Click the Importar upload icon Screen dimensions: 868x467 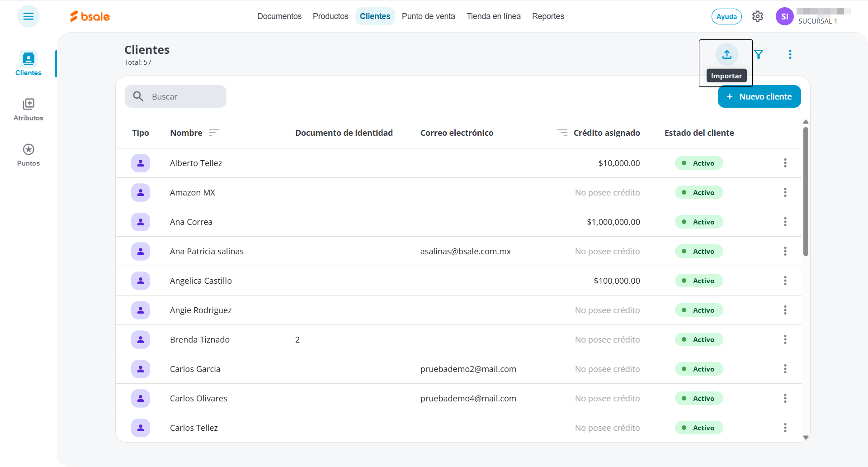[727, 54]
